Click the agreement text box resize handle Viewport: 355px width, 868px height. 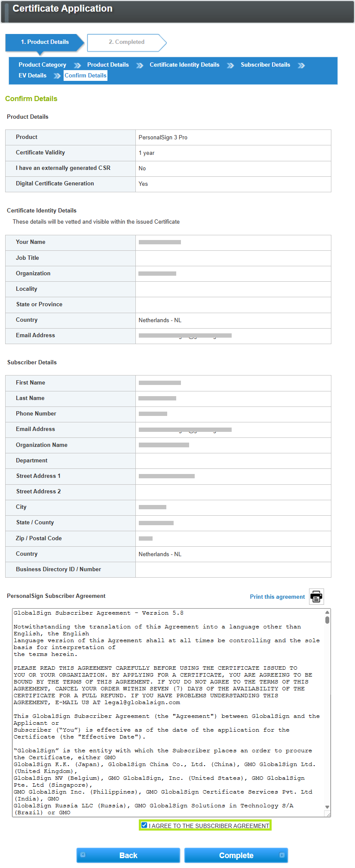[328, 814]
